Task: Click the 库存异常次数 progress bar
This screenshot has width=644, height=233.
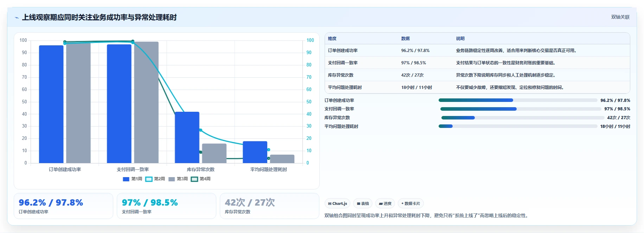Action: tap(523, 118)
